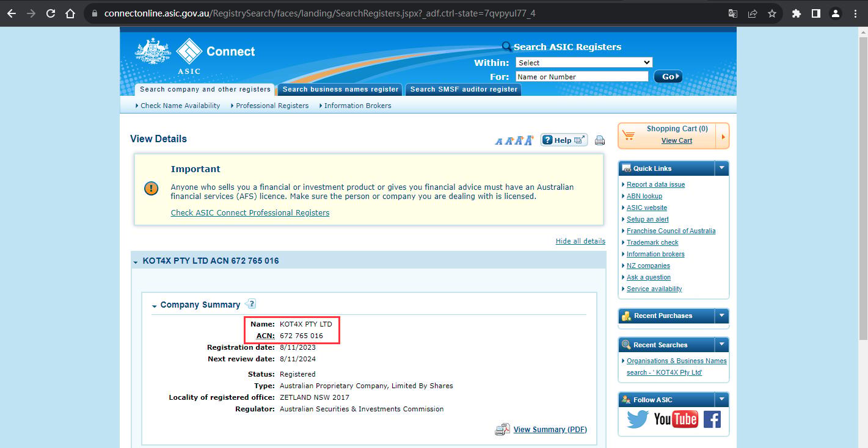Click the browser address bar URL
Screen dimensions: 868x448
(319, 13)
